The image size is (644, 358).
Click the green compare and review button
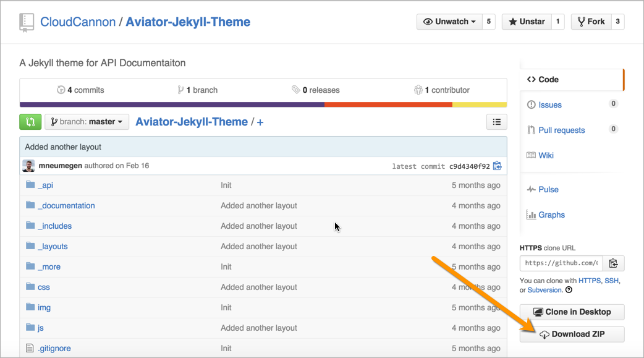(30, 122)
